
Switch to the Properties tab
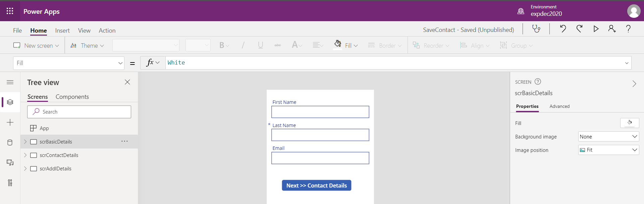click(x=527, y=106)
